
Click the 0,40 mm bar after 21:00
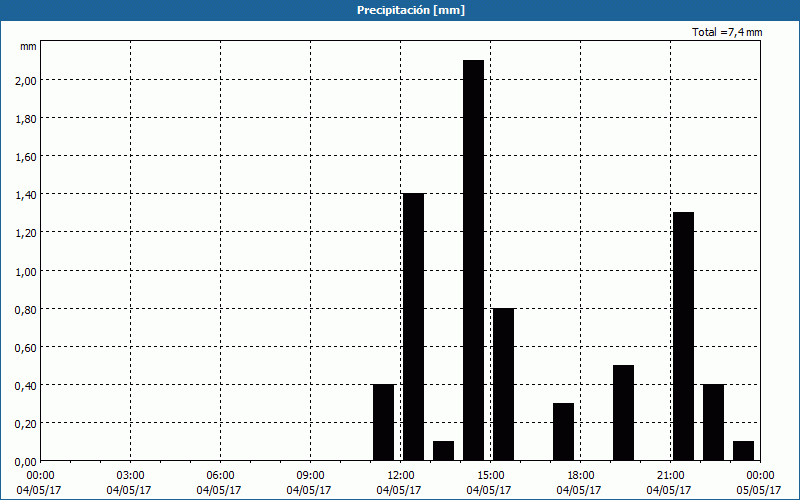click(x=713, y=422)
